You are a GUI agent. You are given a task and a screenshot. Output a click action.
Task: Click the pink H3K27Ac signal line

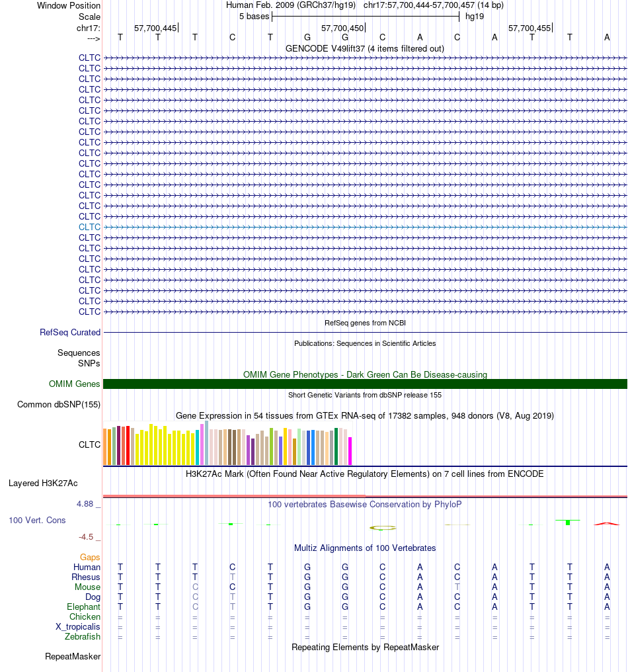pos(365,496)
